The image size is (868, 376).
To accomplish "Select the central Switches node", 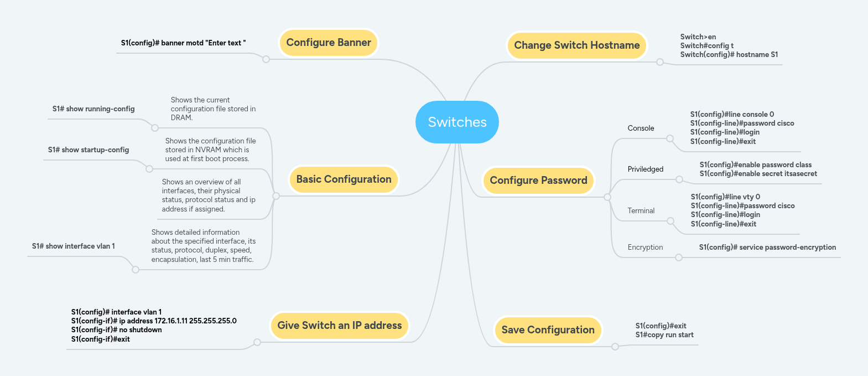I will click(x=457, y=122).
